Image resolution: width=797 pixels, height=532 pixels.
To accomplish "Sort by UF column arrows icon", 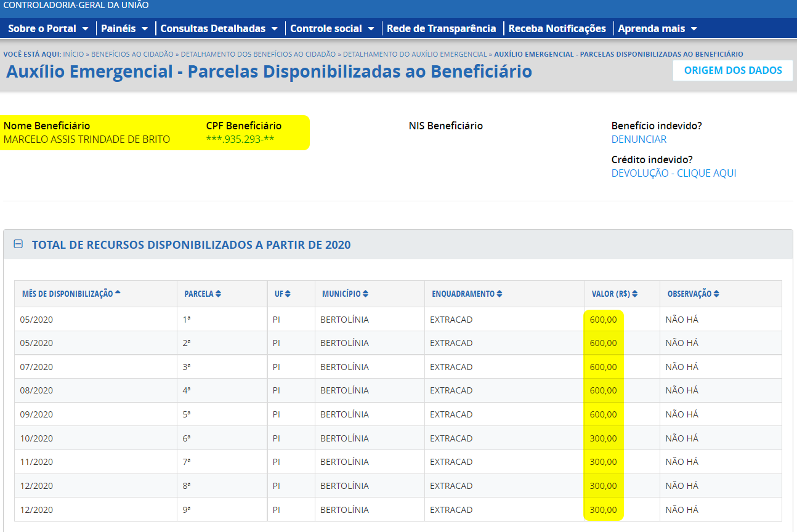I will point(288,294).
